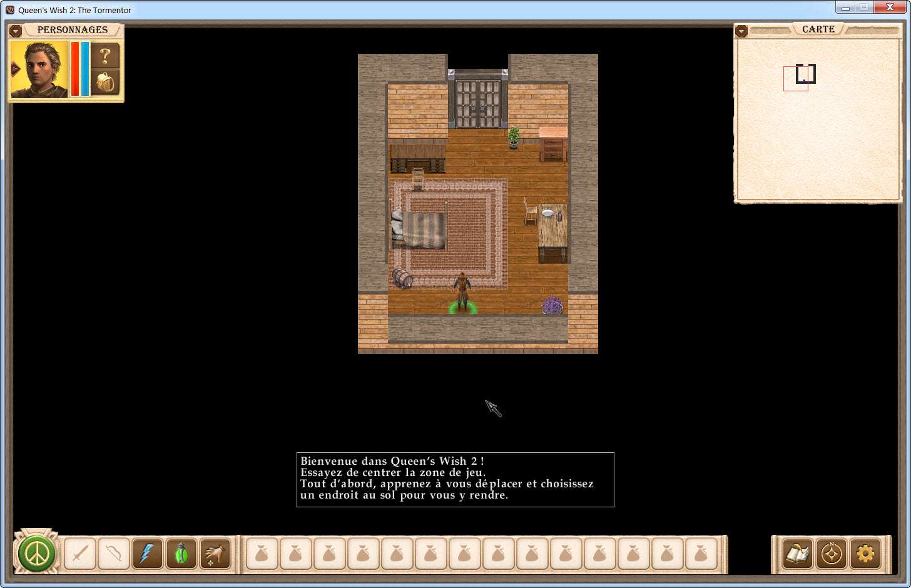Use the green potion bottle icon
This screenshot has width=911, height=588.
(x=181, y=554)
